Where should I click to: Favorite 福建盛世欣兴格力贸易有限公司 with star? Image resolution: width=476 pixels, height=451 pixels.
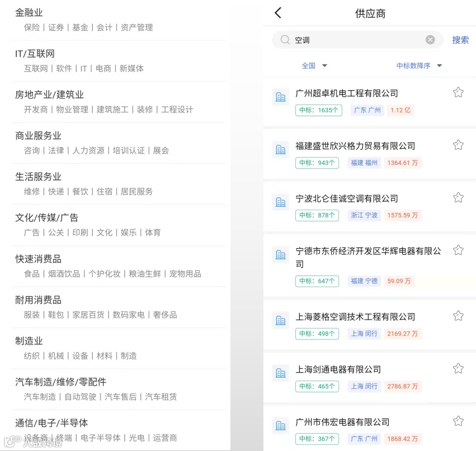click(x=458, y=145)
